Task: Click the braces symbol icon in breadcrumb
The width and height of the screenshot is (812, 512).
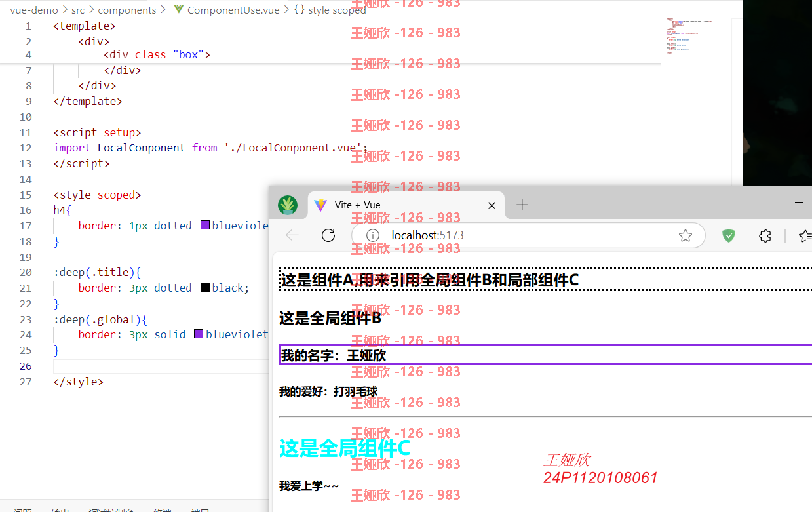Action: coord(299,10)
